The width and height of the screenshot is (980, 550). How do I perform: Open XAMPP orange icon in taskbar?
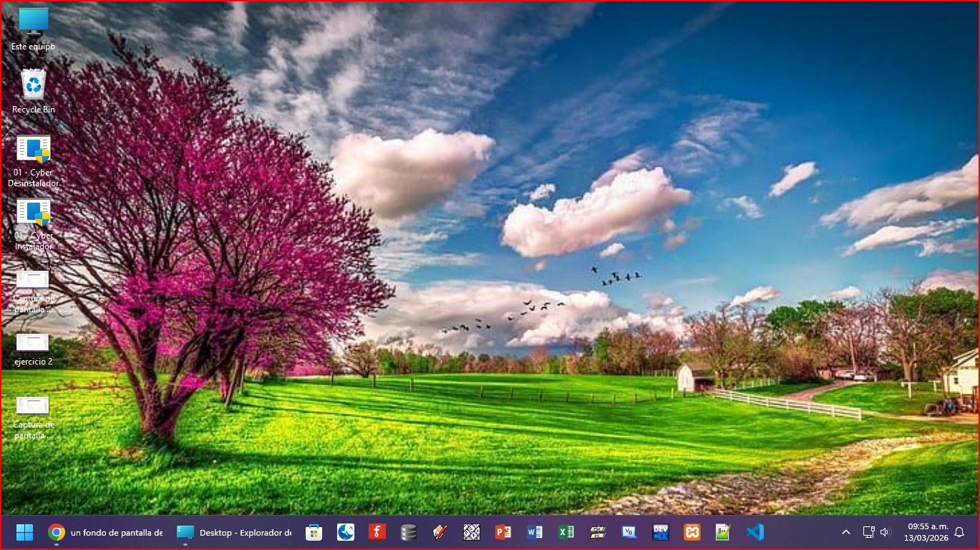point(692,532)
